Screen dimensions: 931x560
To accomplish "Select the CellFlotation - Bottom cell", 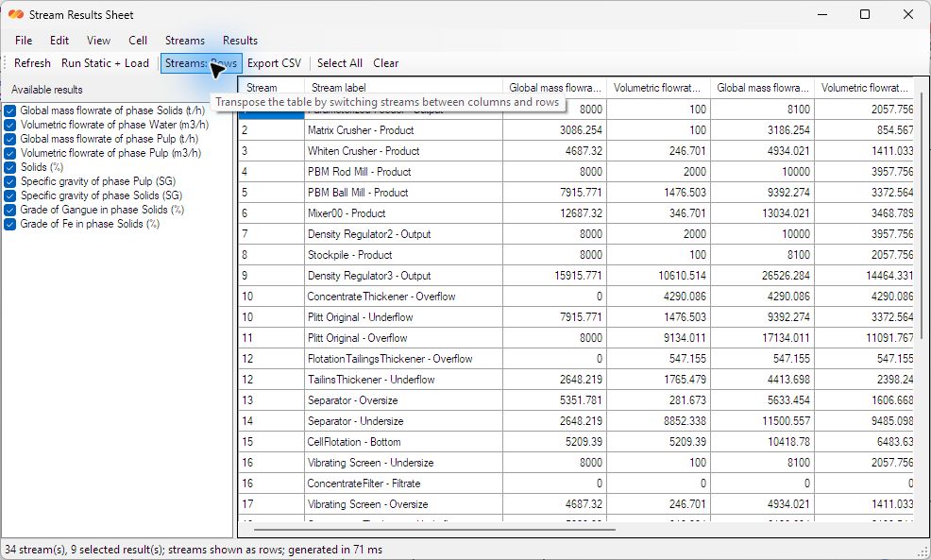I will (403, 442).
